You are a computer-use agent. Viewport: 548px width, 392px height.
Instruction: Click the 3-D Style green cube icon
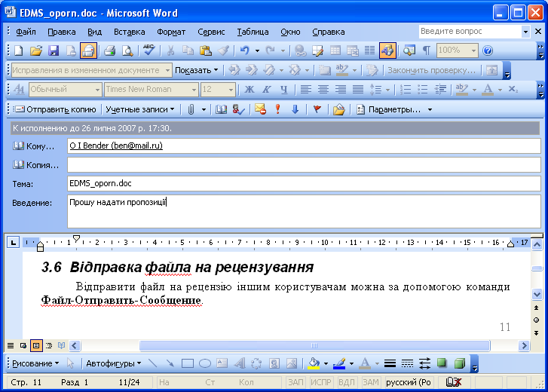(x=460, y=363)
